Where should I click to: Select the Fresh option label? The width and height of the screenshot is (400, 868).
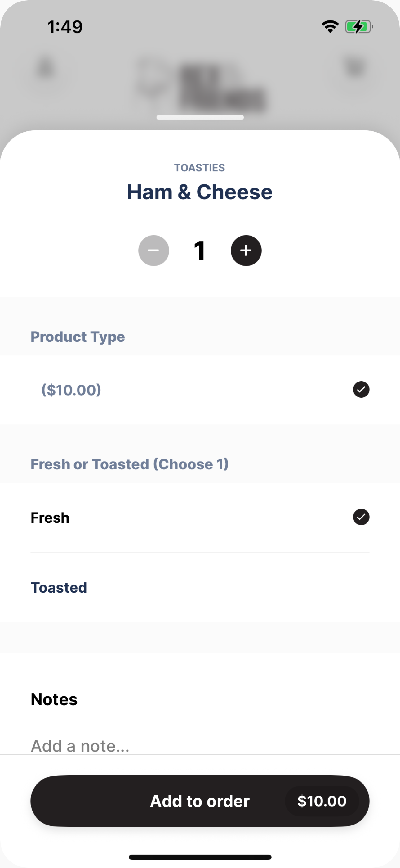point(50,518)
